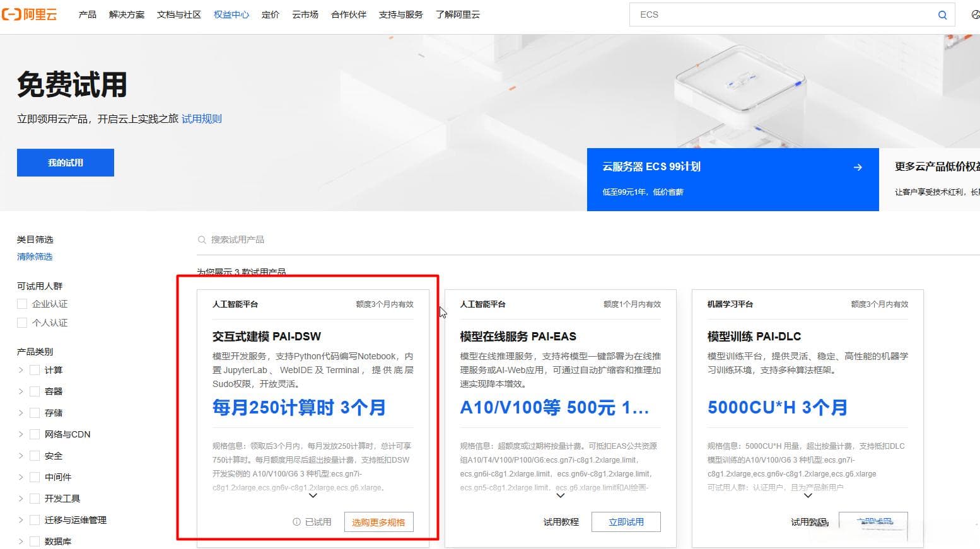Click the 每月250计算时 3个月 text

(299, 408)
